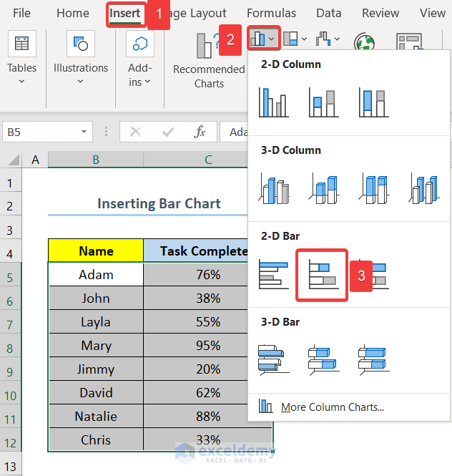Click the David cell
Screen dimensions: 452x476
[x=96, y=392]
